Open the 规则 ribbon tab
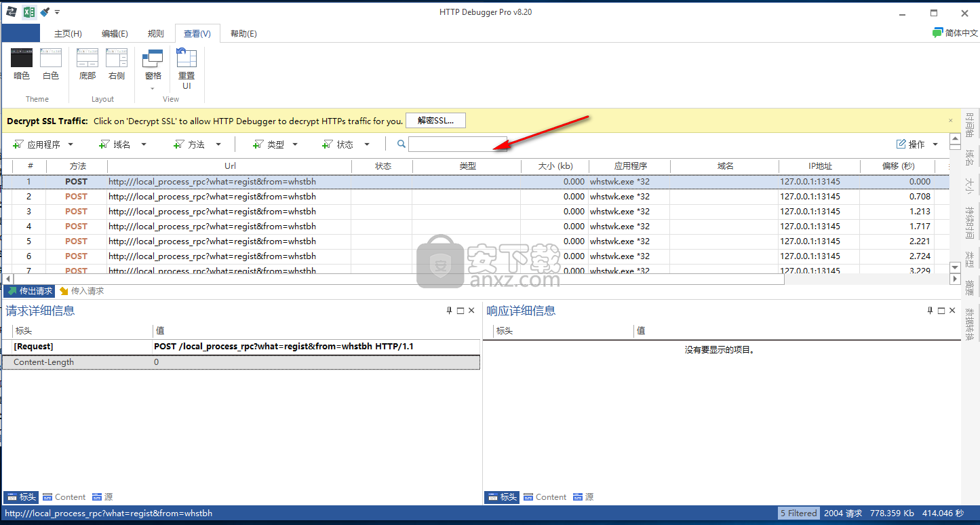 coord(155,33)
